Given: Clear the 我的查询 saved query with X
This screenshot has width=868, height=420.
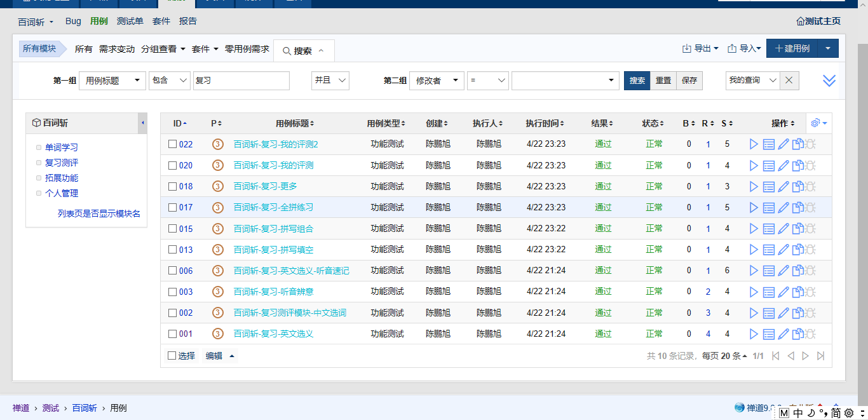Looking at the screenshot, I should pos(789,81).
